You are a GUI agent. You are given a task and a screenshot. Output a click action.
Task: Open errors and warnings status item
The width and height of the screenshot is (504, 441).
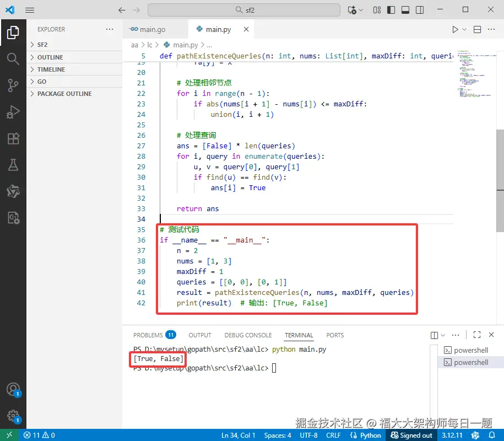(39, 435)
